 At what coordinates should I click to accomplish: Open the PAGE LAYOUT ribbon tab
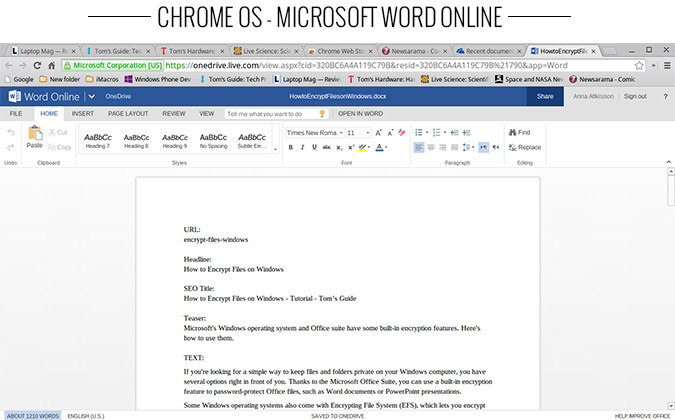coord(128,114)
